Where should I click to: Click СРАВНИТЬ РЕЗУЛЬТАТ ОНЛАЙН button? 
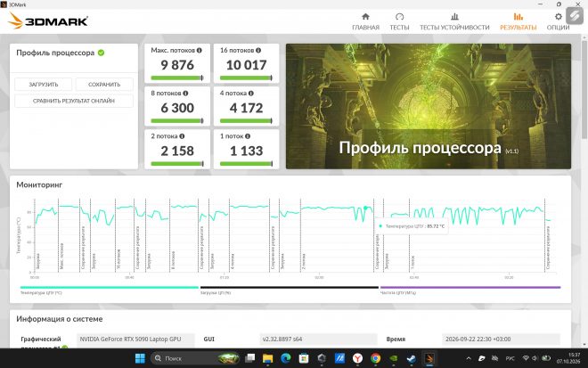click(74, 101)
